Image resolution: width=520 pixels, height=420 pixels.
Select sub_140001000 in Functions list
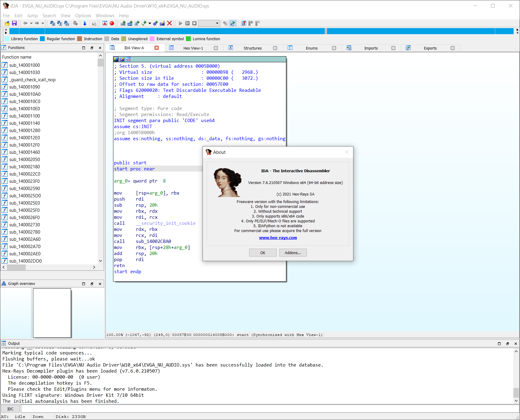pyautogui.click(x=24, y=65)
